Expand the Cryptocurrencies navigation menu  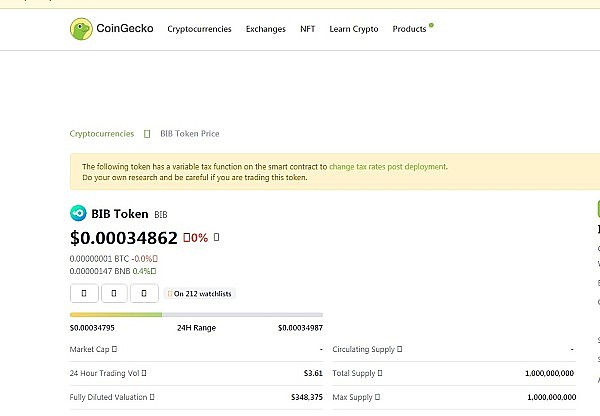pyautogui.click(x=200, y=29)
